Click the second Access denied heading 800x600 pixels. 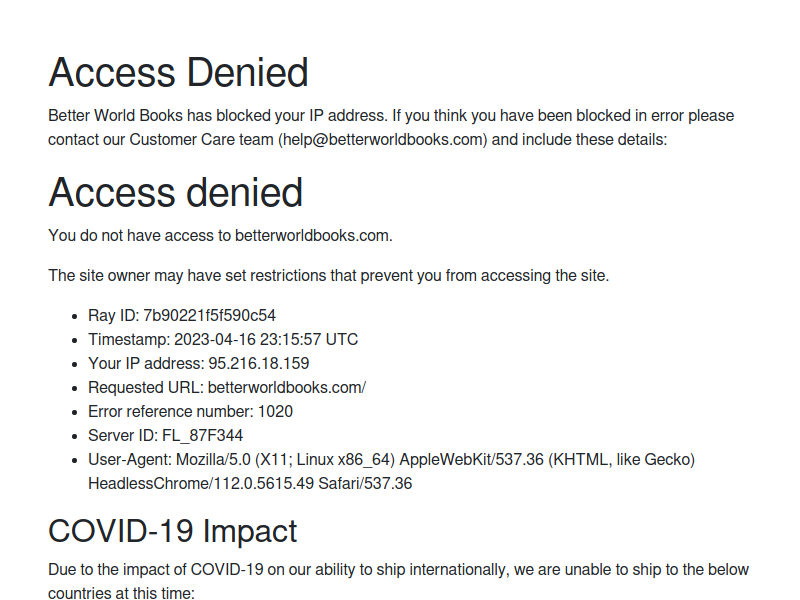point(176,192)
